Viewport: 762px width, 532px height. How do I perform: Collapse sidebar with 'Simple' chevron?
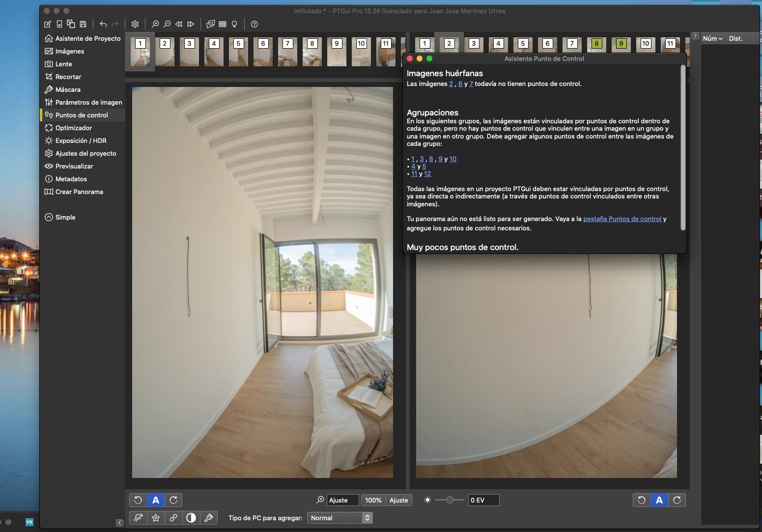(x=49, y=217)
